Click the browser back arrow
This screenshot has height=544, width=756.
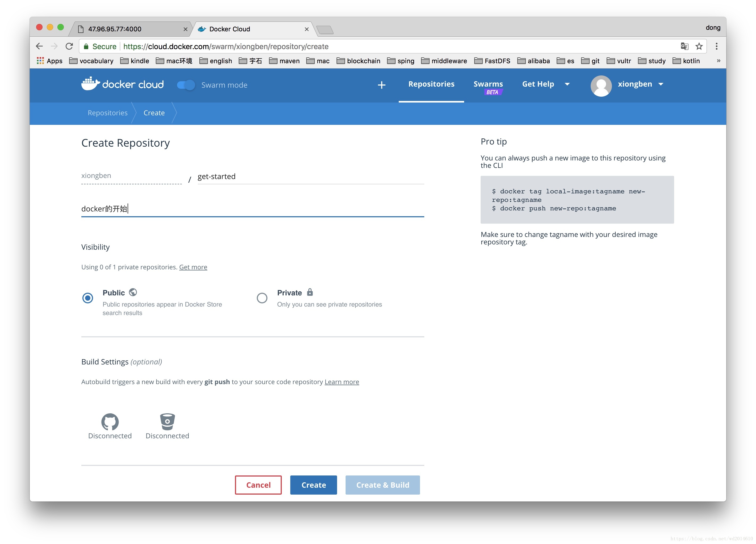[x=39, y=46]
